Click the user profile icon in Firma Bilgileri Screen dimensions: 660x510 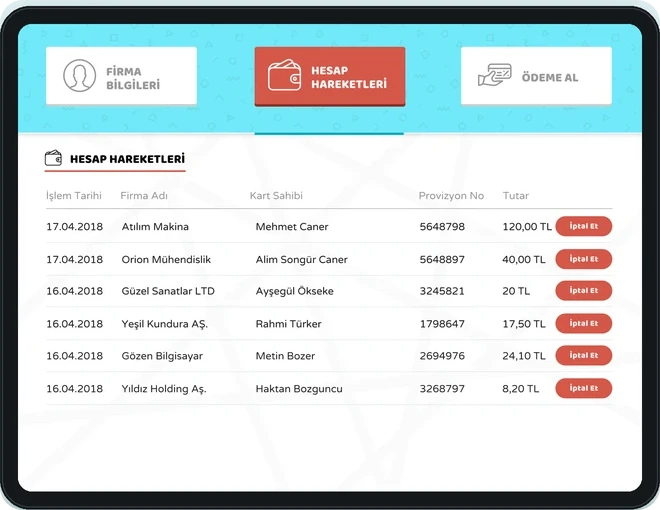coord(80,76)
